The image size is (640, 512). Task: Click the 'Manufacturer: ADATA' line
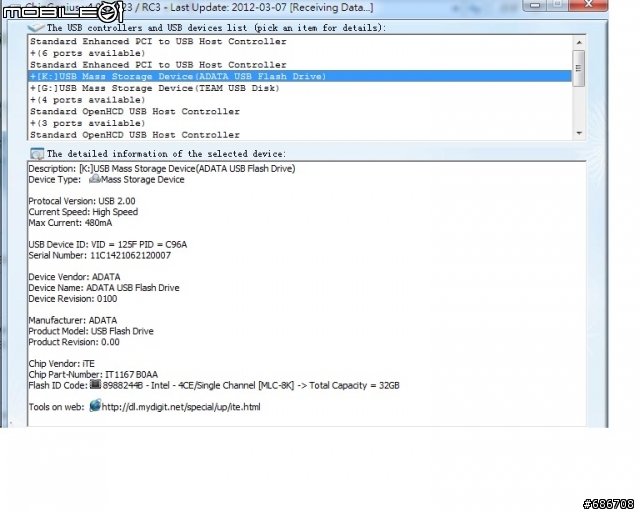[73, 320]
